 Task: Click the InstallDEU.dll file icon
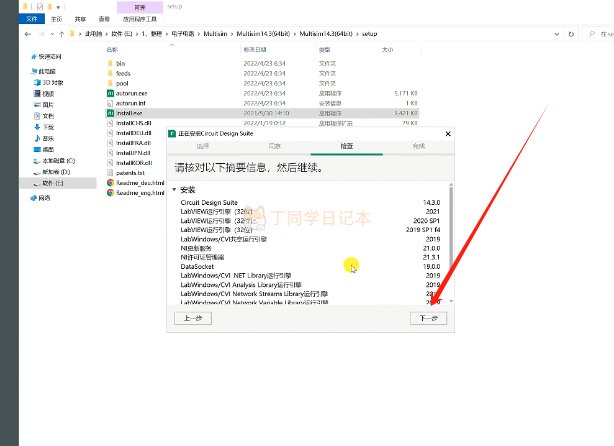tap(110, 133)
